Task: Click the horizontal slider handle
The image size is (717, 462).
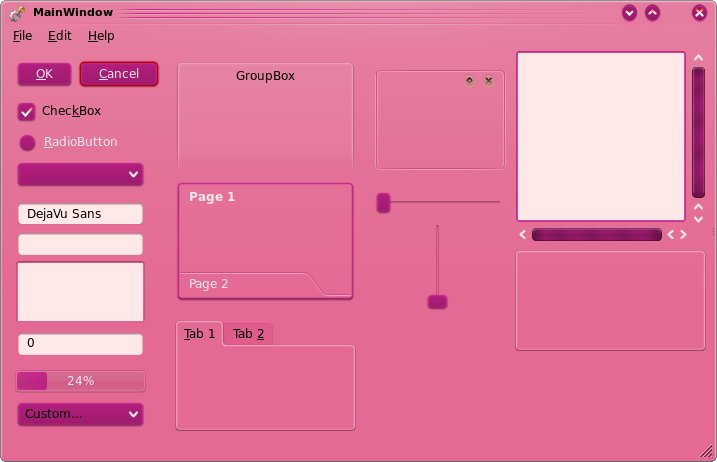Action: 383,203
